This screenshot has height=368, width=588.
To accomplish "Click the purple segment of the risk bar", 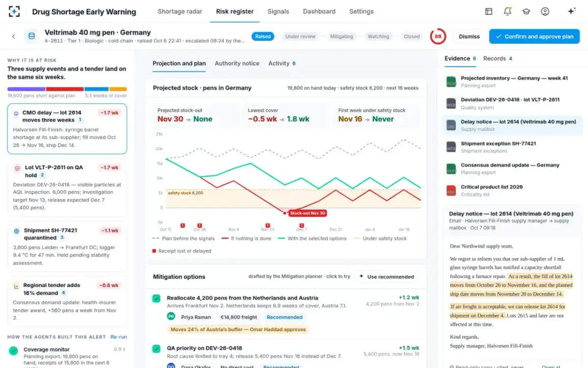I will point(26,89).
